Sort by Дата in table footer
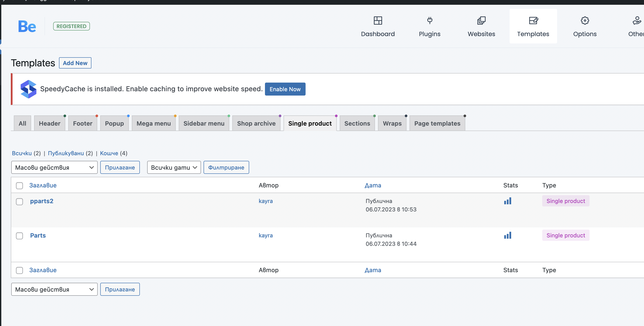This screenshot has width=644, height=326. (x=373, y=270)
